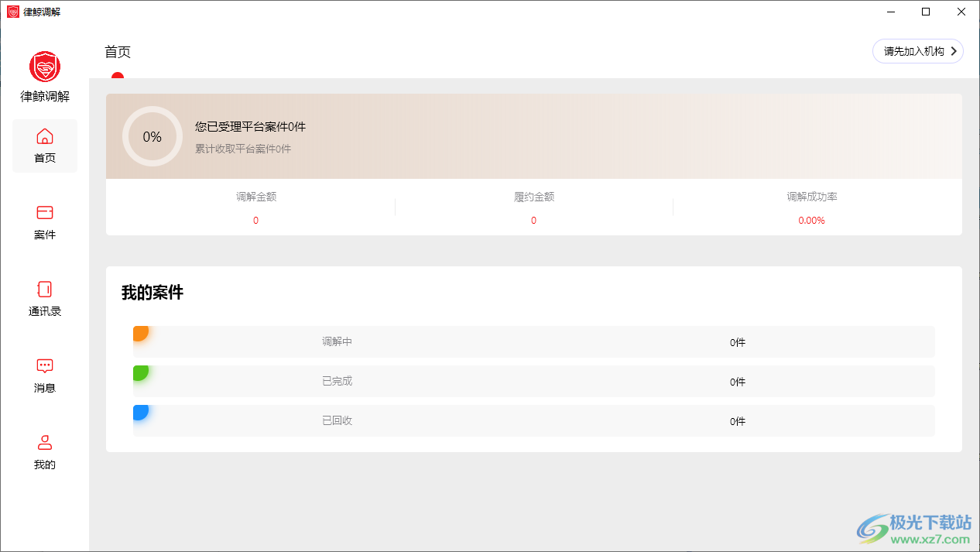
Task: Click the 律鲸调解 red logo avatar
Action: [45, 67]
